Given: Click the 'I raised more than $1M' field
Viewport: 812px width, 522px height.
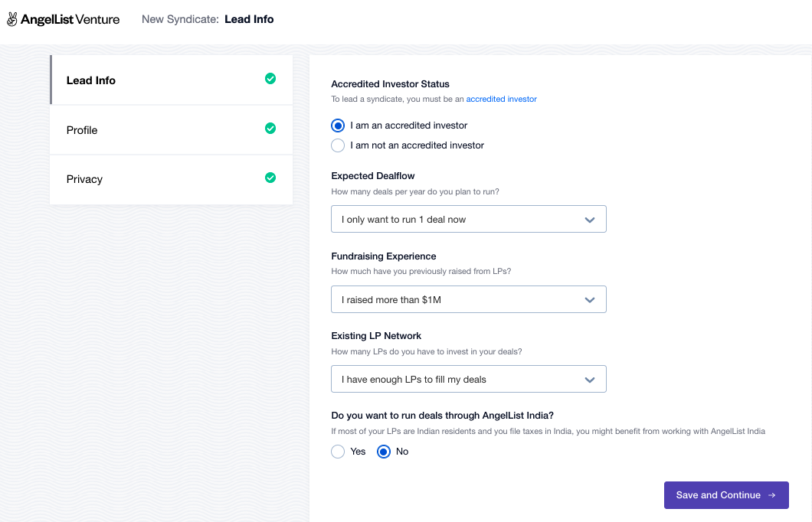Looking at the screenshot, I should point(469,299).
